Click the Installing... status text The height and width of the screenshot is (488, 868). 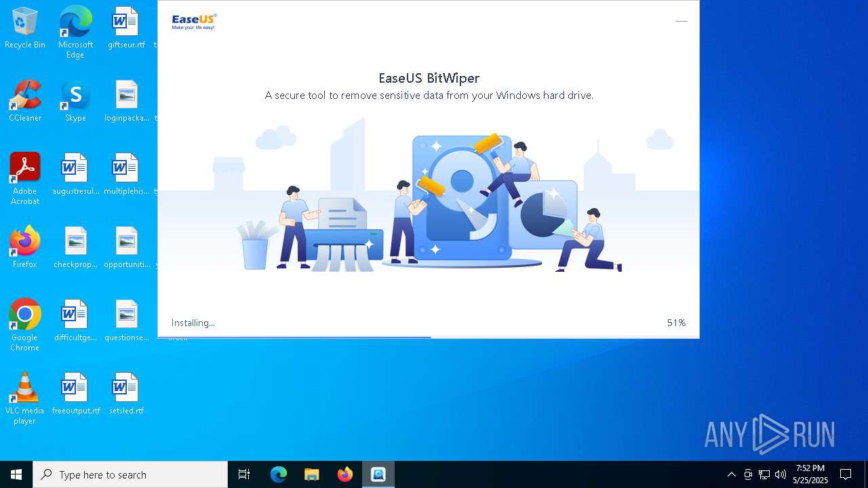193,323
